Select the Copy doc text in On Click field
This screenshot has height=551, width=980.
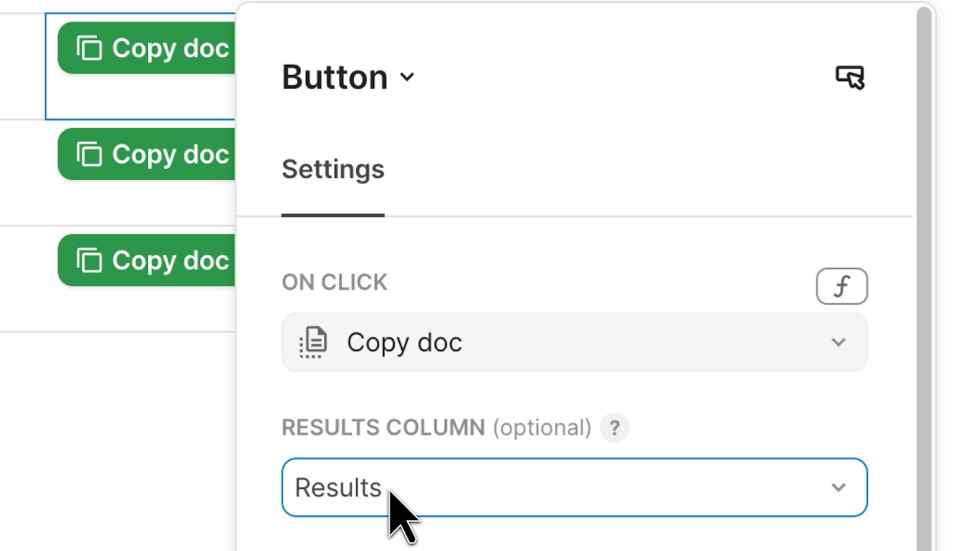point(404,342)
